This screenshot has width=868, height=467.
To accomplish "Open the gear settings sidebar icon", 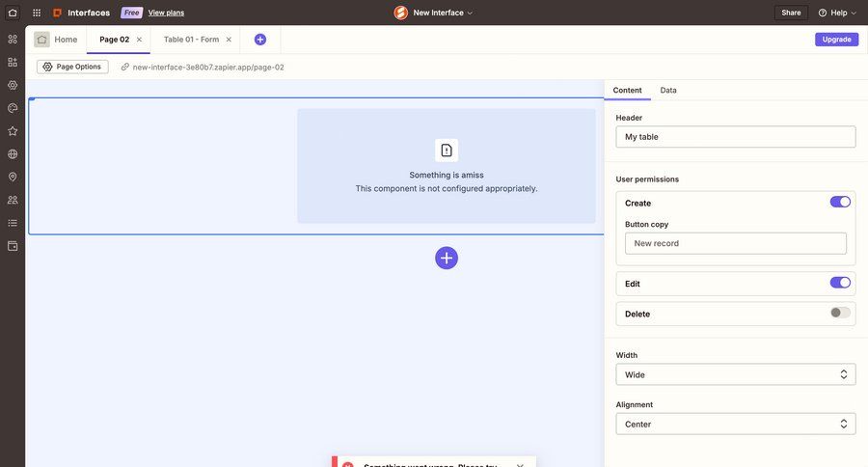I will [x=13, y=85].
